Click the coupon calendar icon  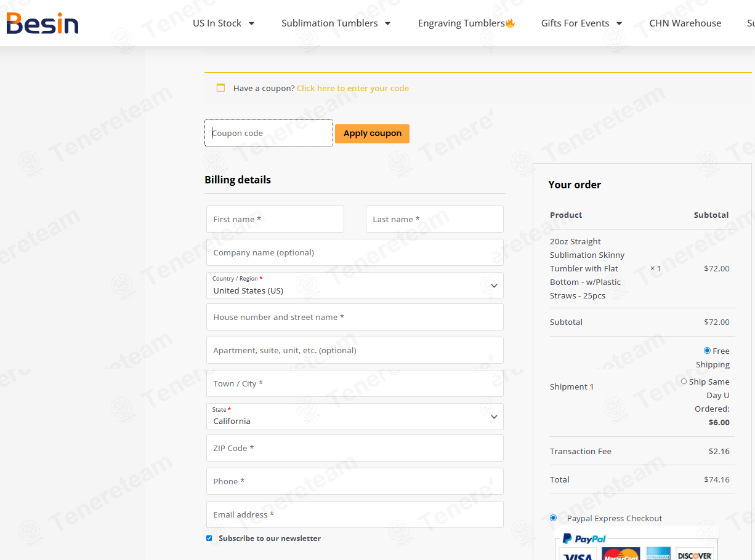220,88
